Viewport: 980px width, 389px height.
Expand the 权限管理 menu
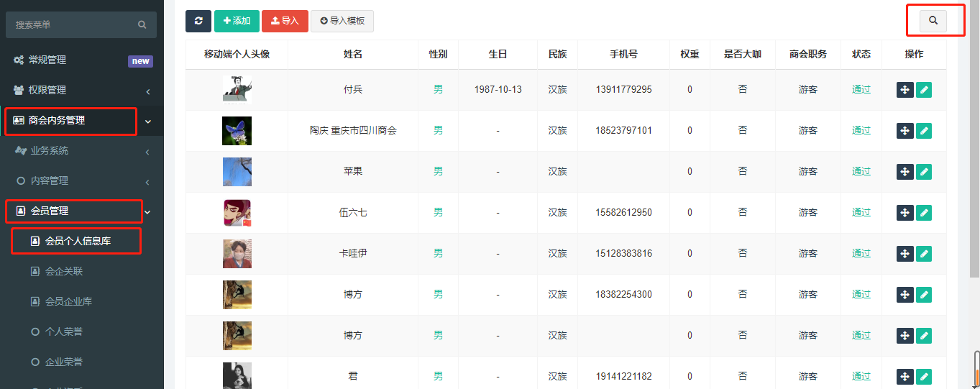click(81, 91)
